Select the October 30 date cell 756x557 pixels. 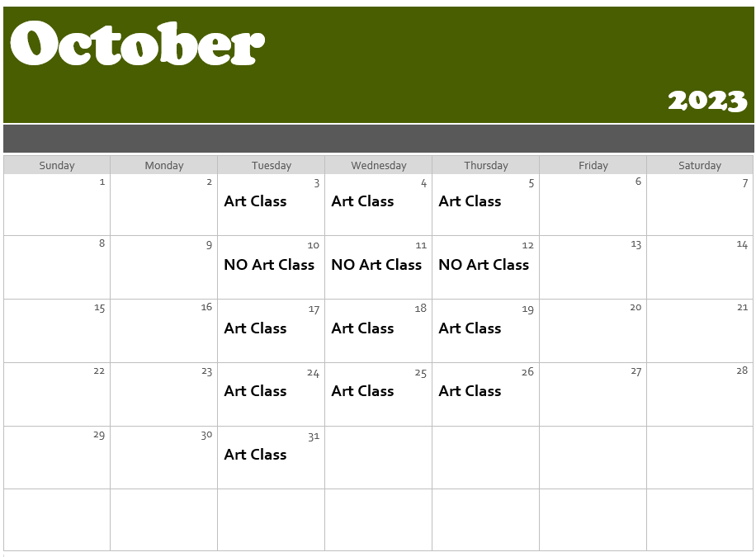(164, 458)
